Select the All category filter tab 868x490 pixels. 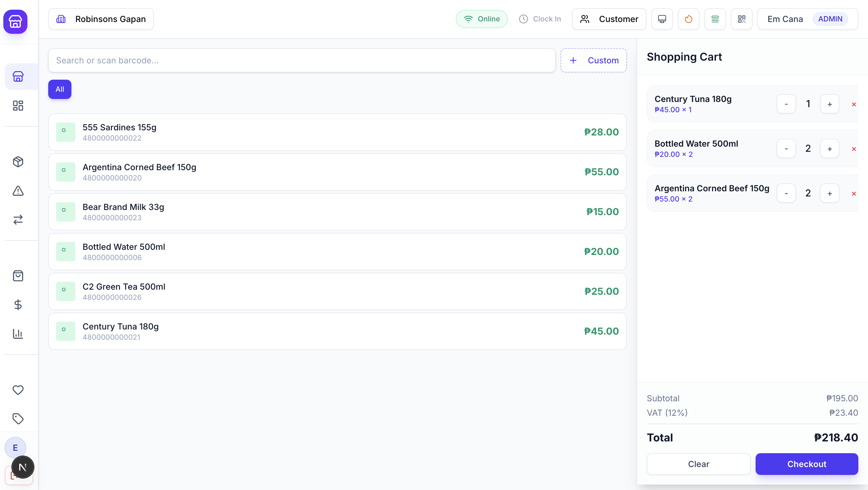point(60,89)
